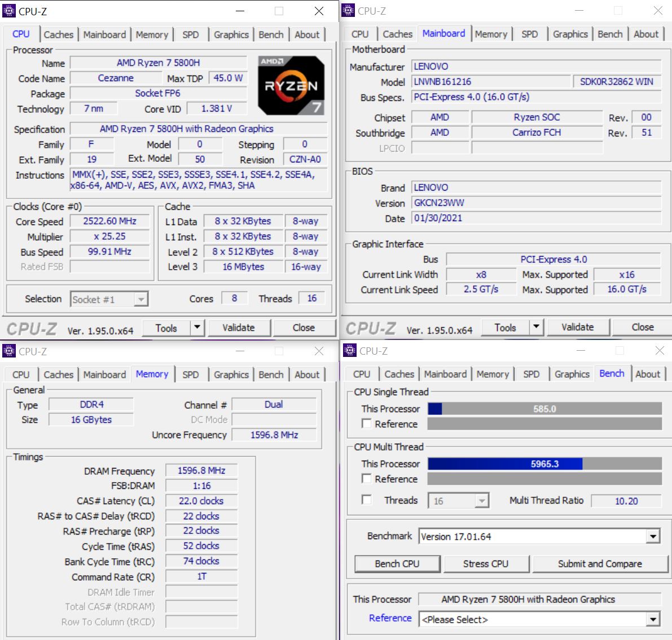
Task: Toggle the Threads checkbox in Bench
Action: pyautogui.click(x=367, y=500)
